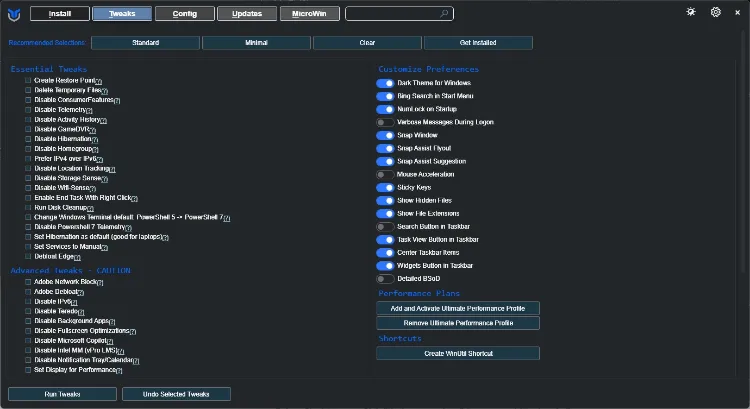Check the Delete Temporary Files checkbox

click(x=29, y=90)
